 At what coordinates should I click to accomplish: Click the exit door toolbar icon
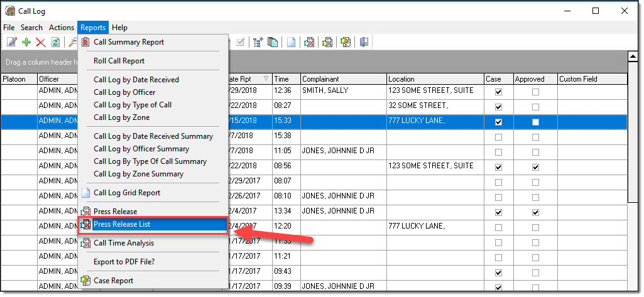point(364,42)
